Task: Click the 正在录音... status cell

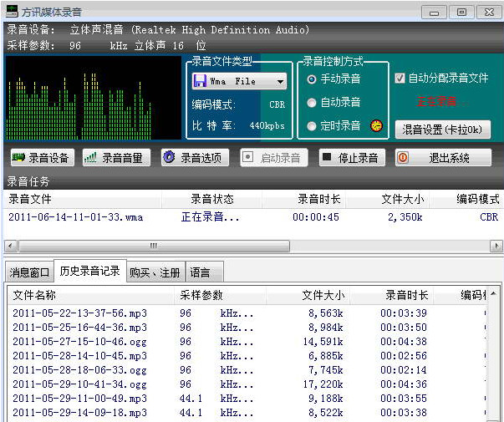Action: 211,217
